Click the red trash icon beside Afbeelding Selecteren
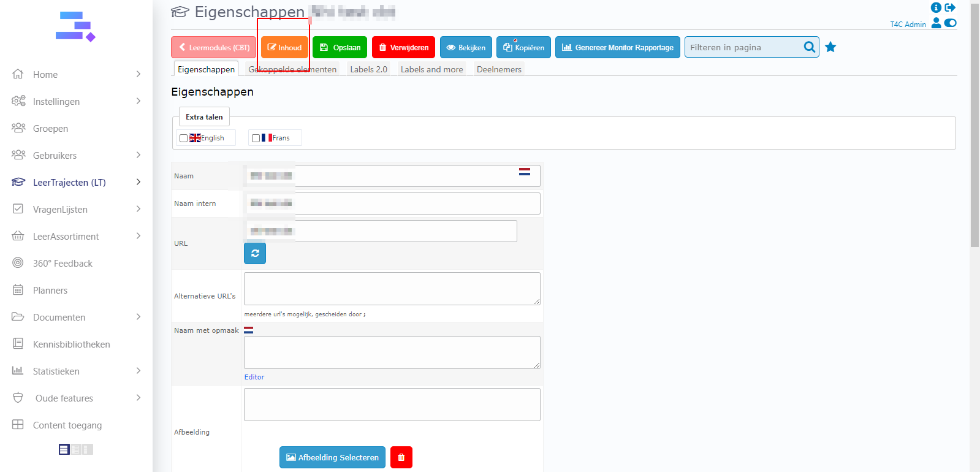The width and height of the screenshot is (980, 472). [x=401, y=457]
